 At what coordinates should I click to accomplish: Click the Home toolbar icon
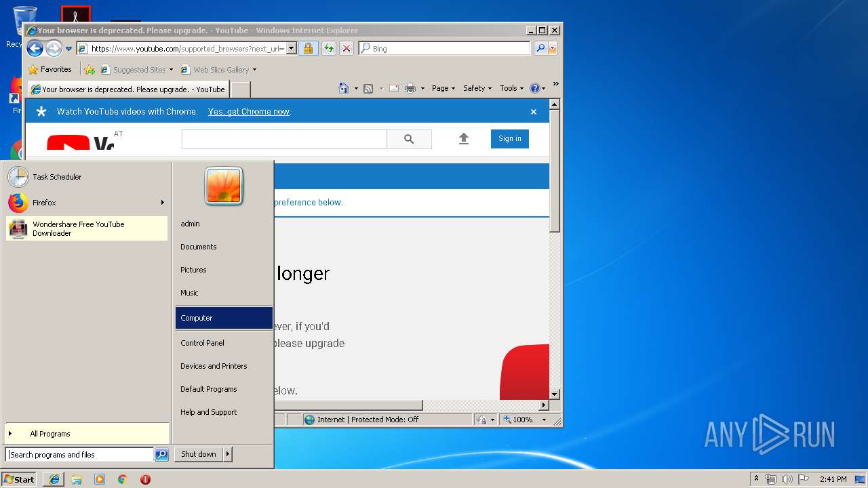tap(344, 88)
